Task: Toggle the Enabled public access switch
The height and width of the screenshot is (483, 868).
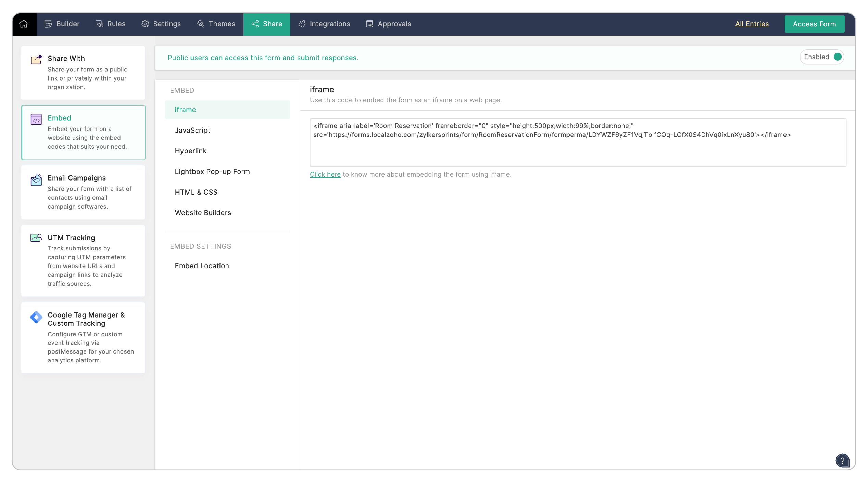Action: pos(838,57)
